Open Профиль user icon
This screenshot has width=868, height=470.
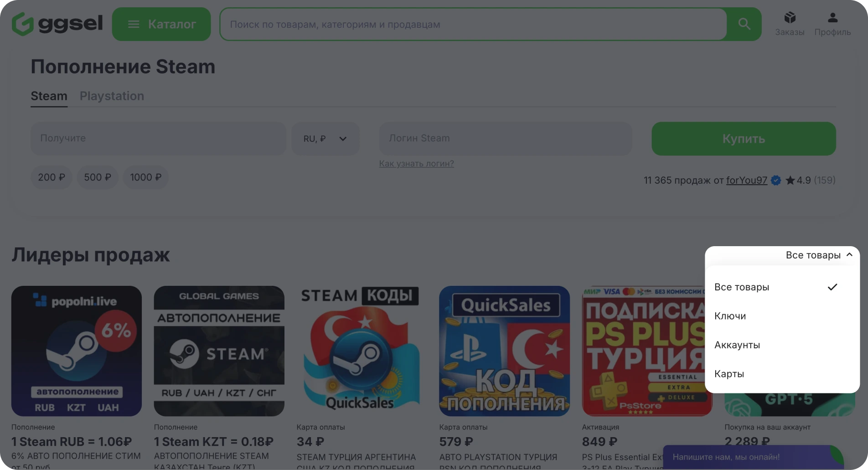(x=832, y=24)
